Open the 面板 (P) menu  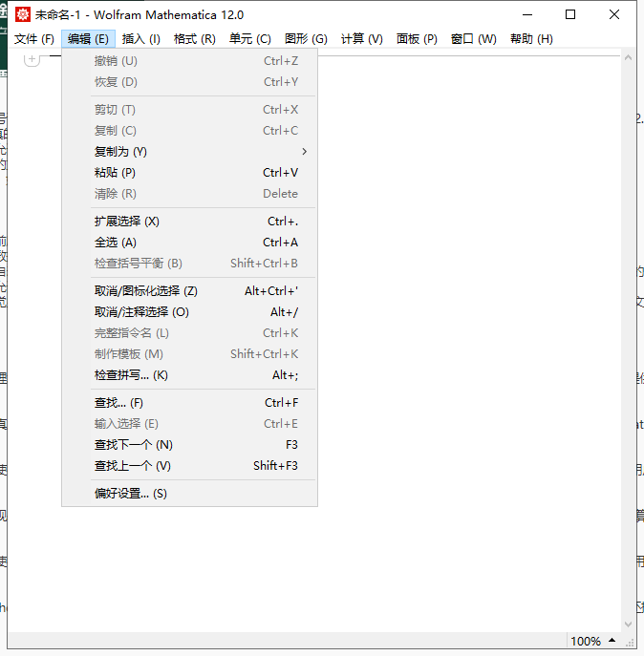pyautogui.click(x=417, y=39)
